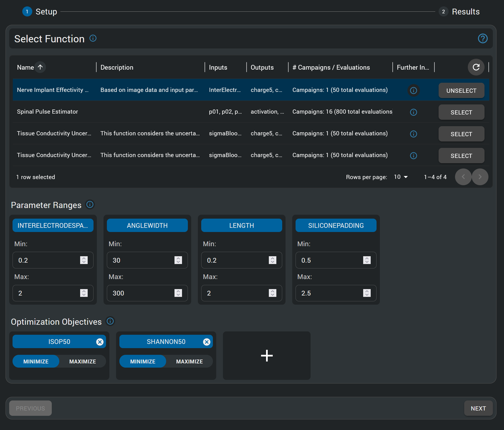Open the Parameter Ranges info icon

(90, 205)
